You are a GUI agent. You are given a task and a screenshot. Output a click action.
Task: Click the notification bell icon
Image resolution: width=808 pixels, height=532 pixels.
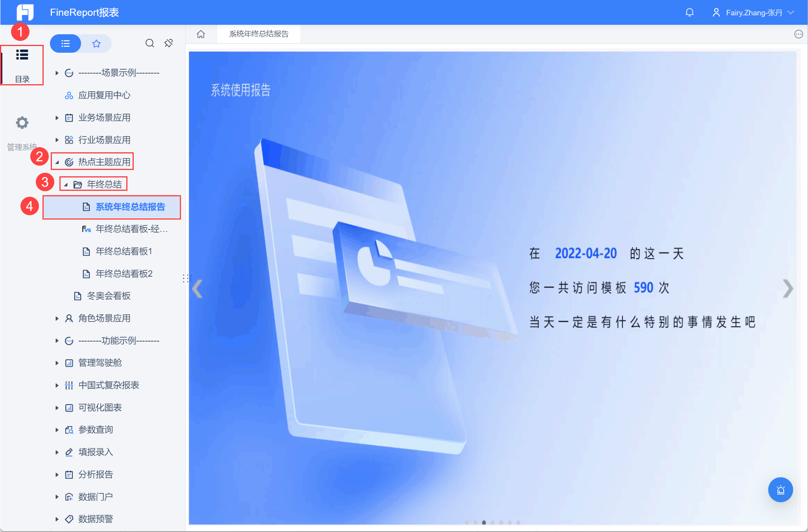point(689,13)
